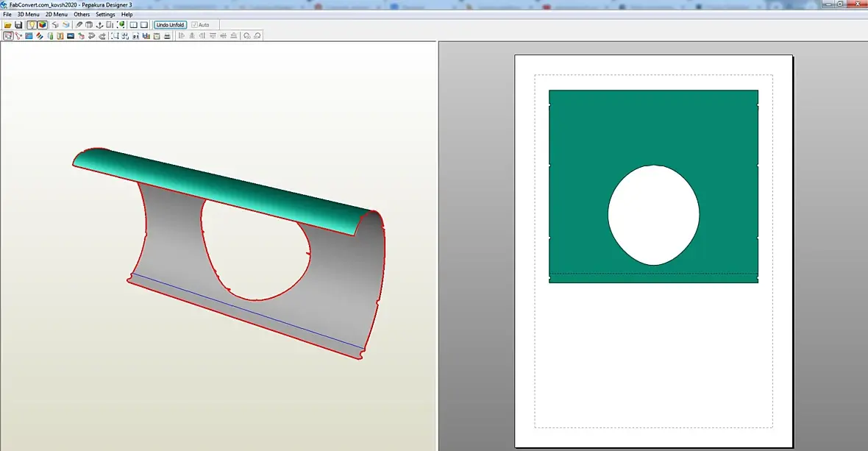
Task: Open the Help menu
Action: pyautogui.click(x=127, y=15)
